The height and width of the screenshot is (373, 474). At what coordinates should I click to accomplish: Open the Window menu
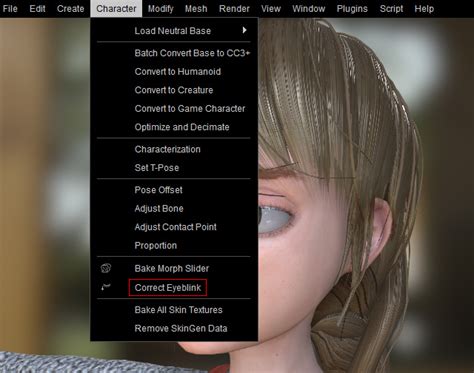[x=309, y=8]
